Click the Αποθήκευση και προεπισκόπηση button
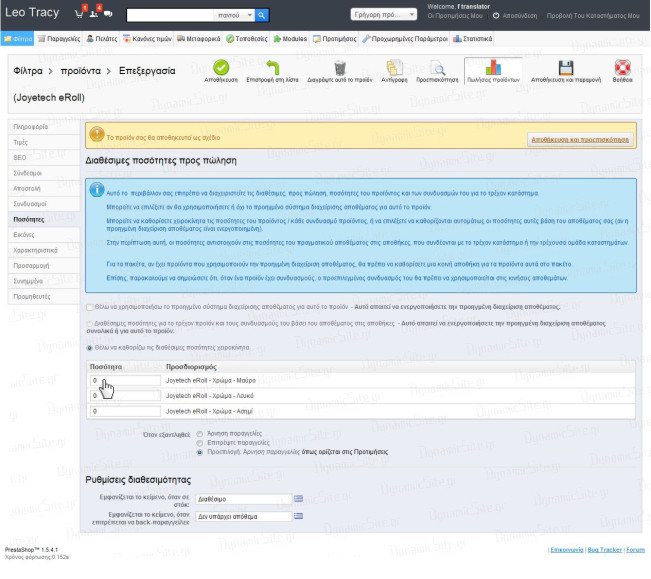The height and width of the screenshot is (579, 651). click(580, 139)
